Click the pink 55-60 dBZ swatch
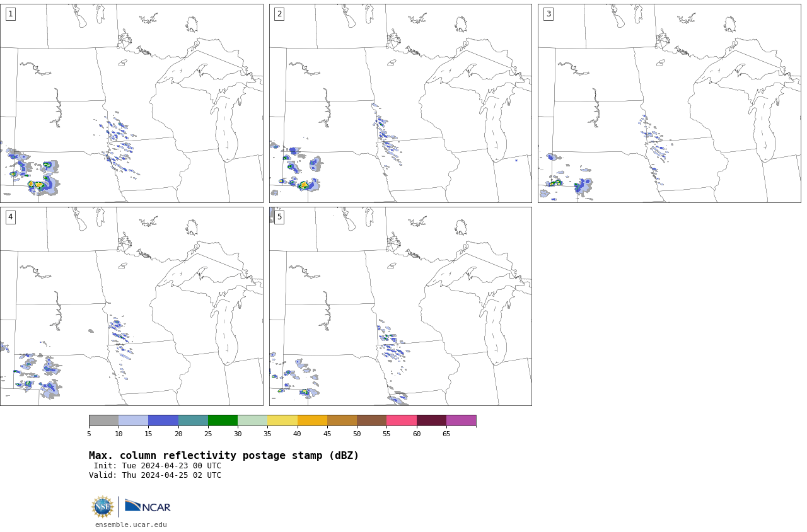The image size is (807, 532). (402, 420)
